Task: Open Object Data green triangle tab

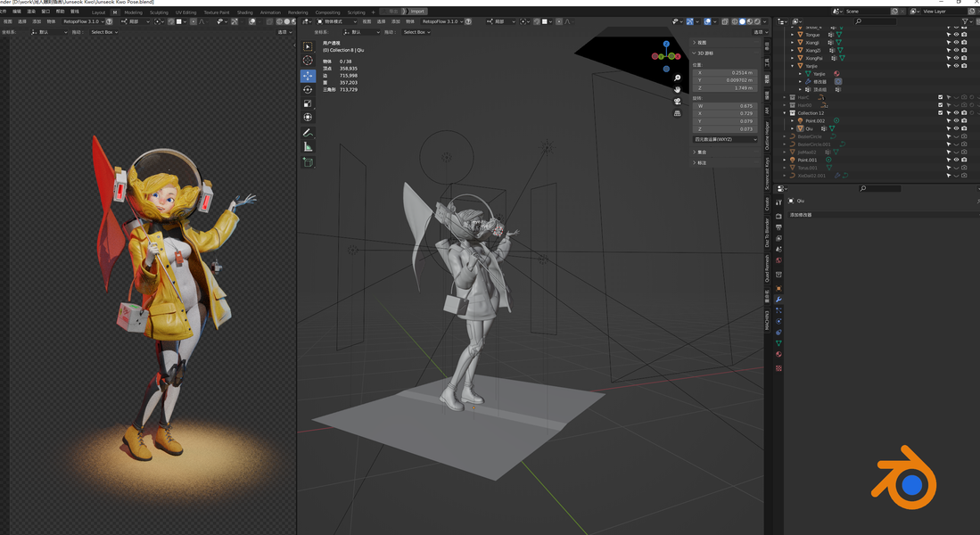Action: coord(778,343)
